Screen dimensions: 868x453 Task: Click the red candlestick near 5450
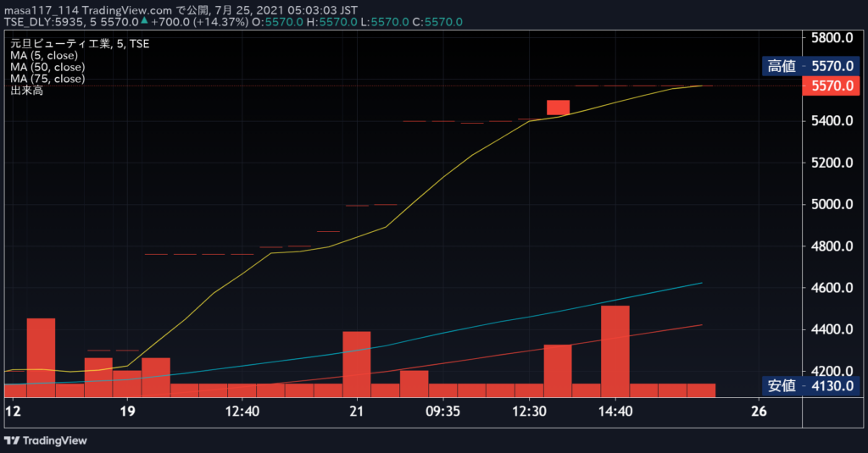click(558, 108)
